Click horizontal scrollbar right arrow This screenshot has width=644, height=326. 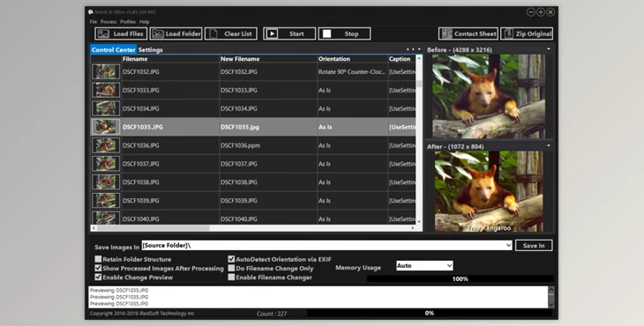tap(413, 228)
